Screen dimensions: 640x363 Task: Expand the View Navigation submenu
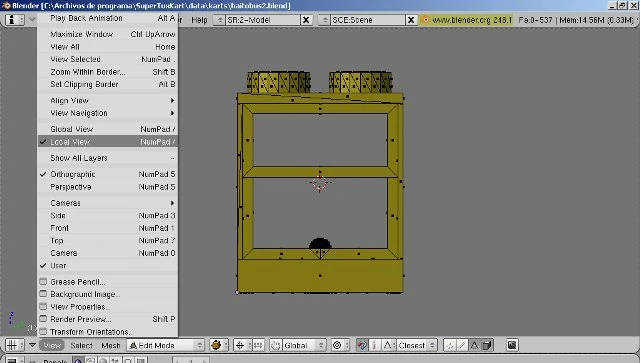click(108, 113)
